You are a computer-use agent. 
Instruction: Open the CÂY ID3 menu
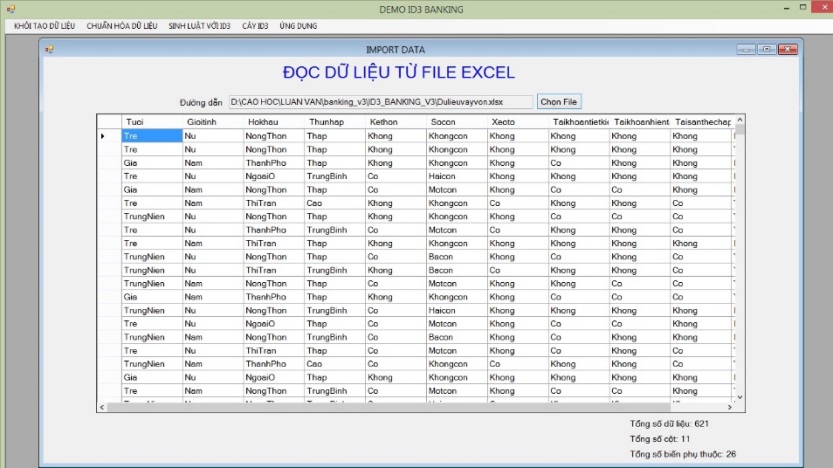point(255,26)
